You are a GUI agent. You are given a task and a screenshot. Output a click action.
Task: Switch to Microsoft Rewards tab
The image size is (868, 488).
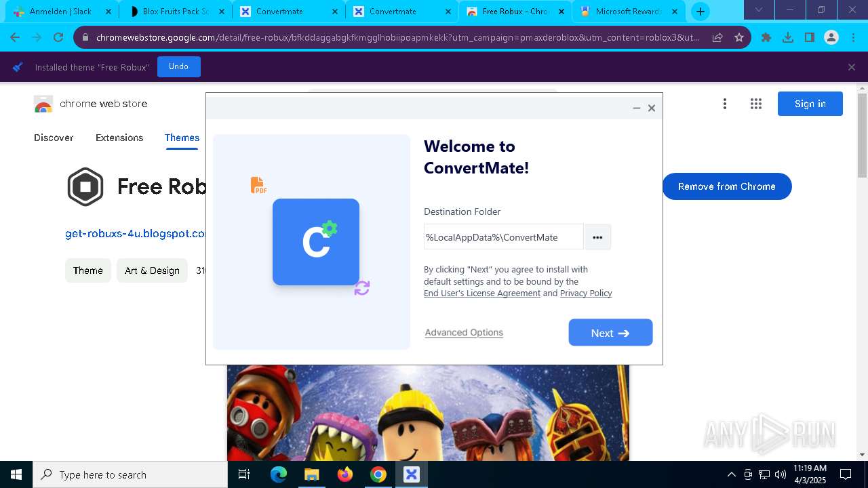pos(628,12)
